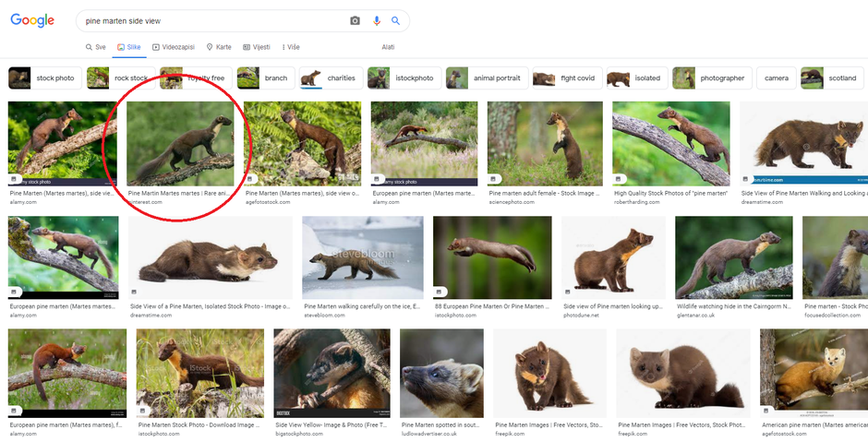Click the blue search magnifier icon

tap(396, 20)
